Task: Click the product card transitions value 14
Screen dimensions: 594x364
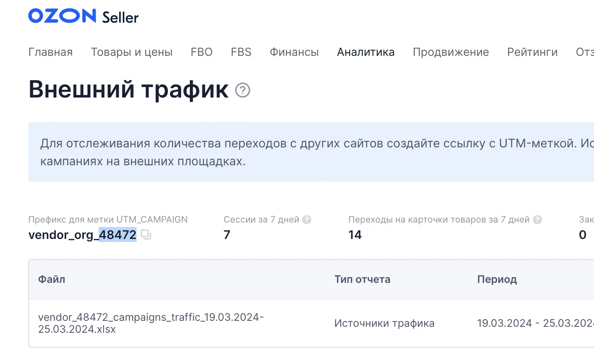Action: coord(355,235)
